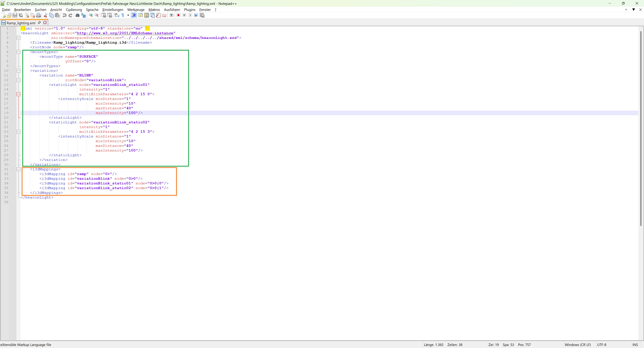Toggle the show all characters pilcrow button

tap(123, 15)
